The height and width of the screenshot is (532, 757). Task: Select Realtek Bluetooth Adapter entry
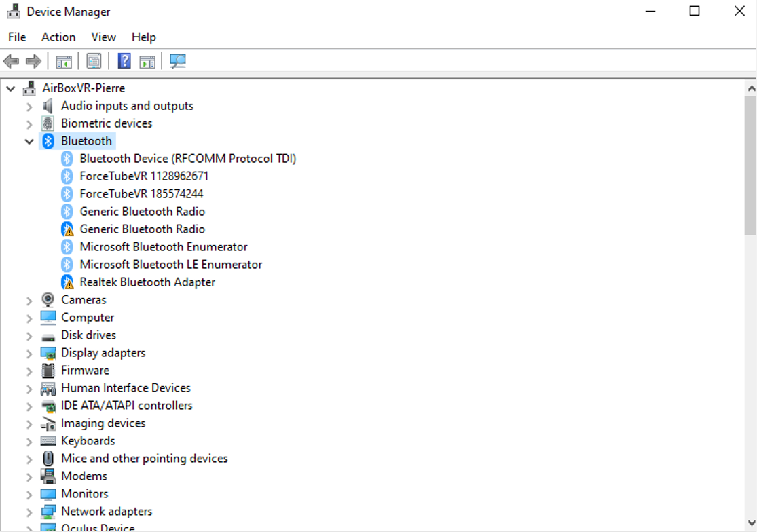coord(147,282)
